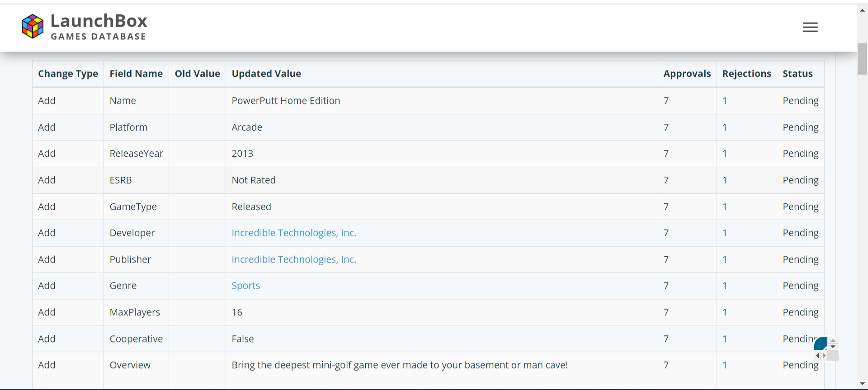Click the Change Type column header

68,74
